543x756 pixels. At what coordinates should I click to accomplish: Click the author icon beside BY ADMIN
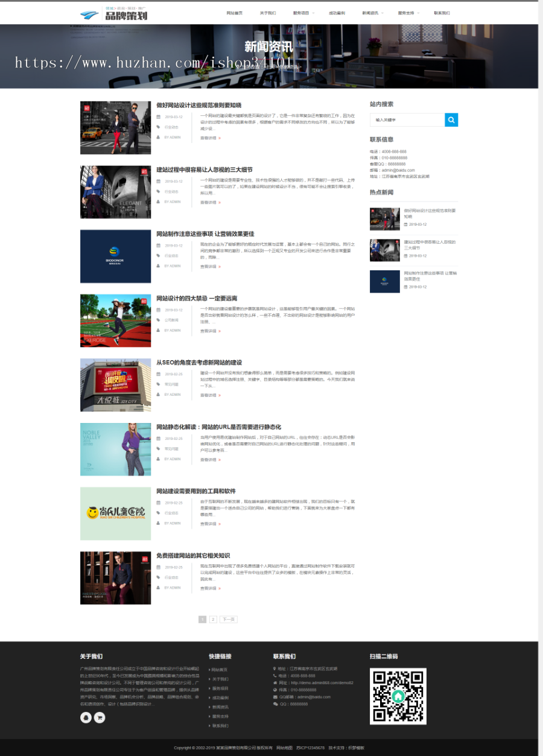[x=158, y=137]
